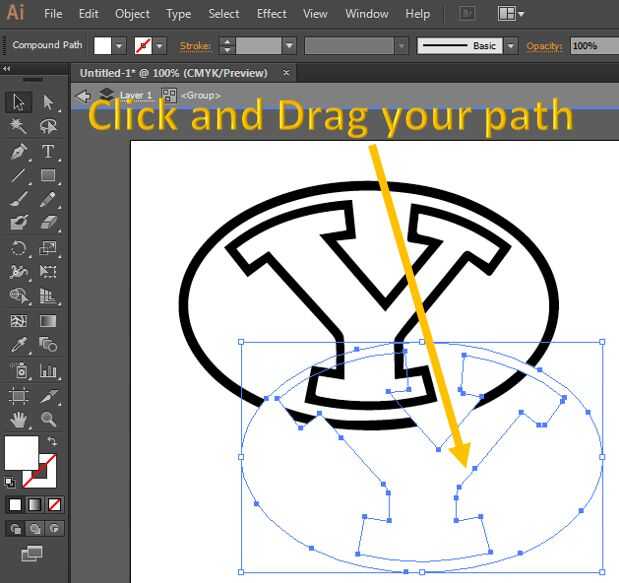Select the Gradient tool

[48, 321]
